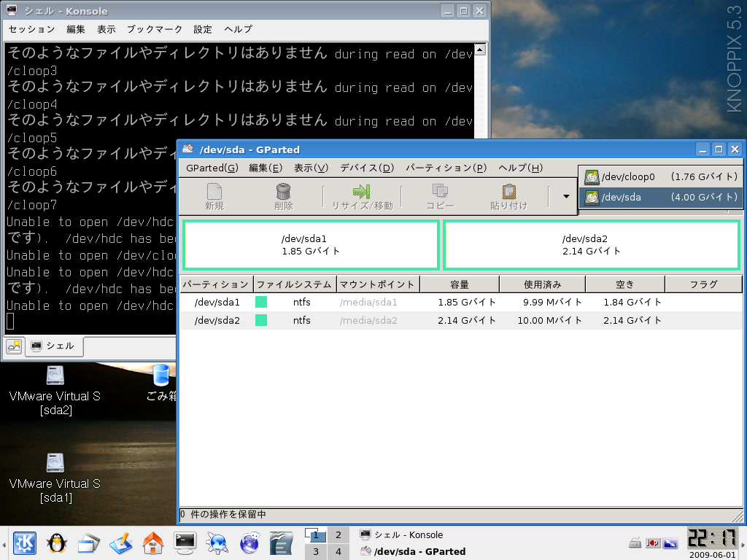Open the 表示(V) menu in GParted
This screenshot has height=560, width=747.
tap(311, 168)
